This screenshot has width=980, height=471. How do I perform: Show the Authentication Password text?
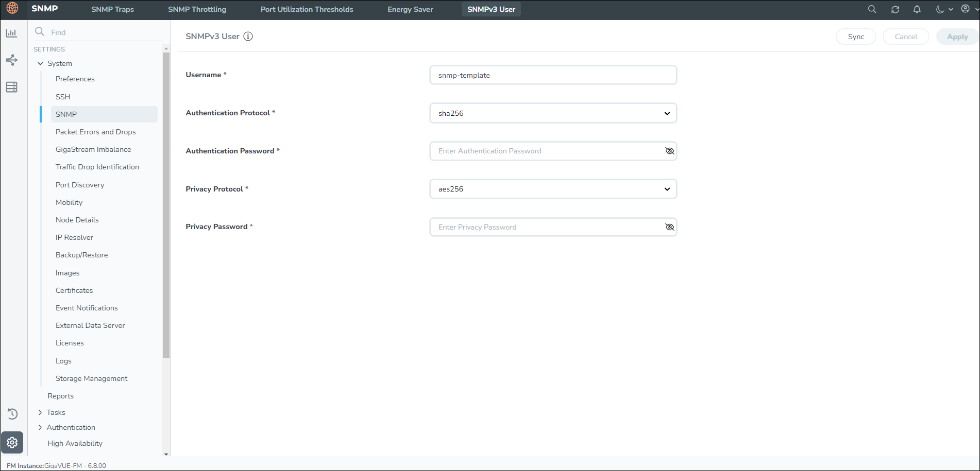(669, 151)
